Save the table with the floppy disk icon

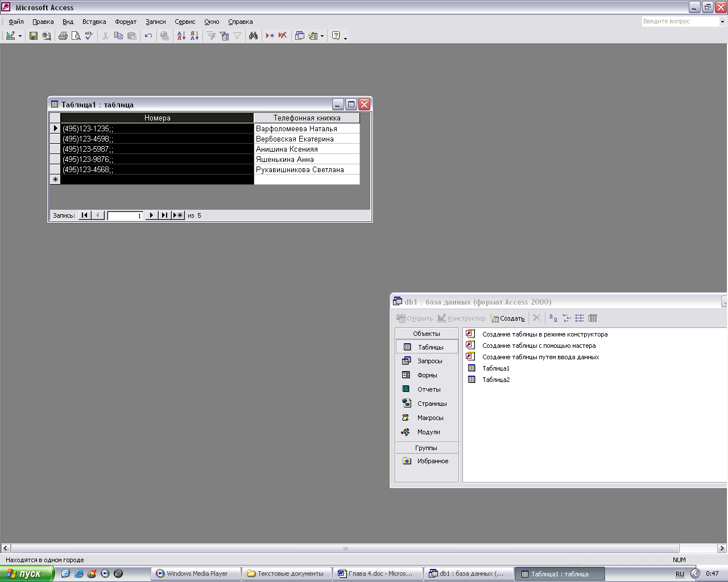tap(34, 36)
